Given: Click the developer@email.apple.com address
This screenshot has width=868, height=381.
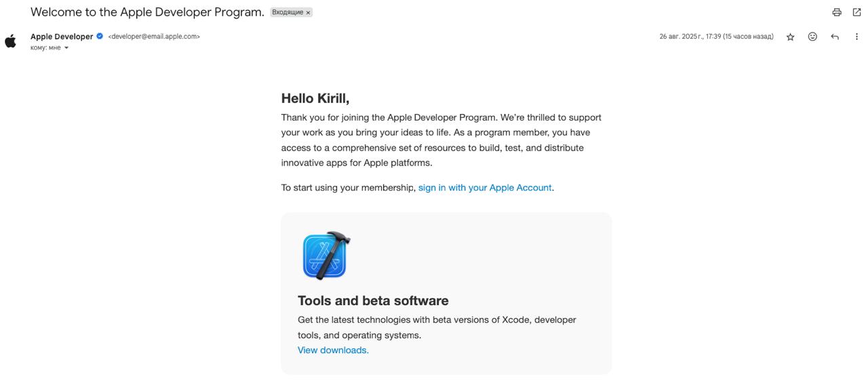Looking at the screenshot, I should point(154,37).
